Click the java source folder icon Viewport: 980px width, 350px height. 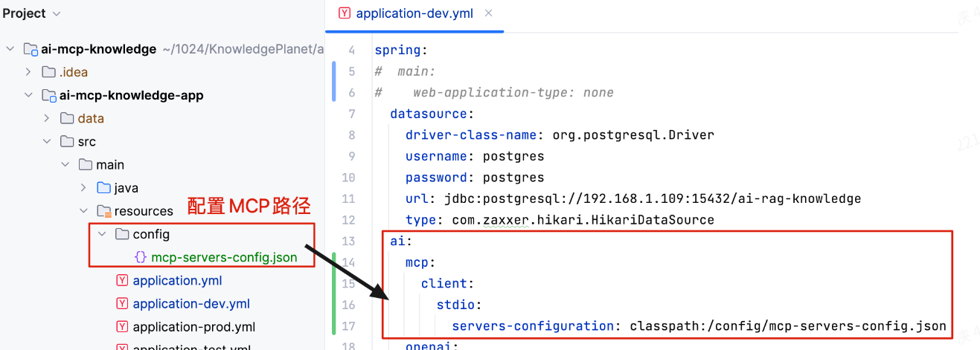coord(103,188)
